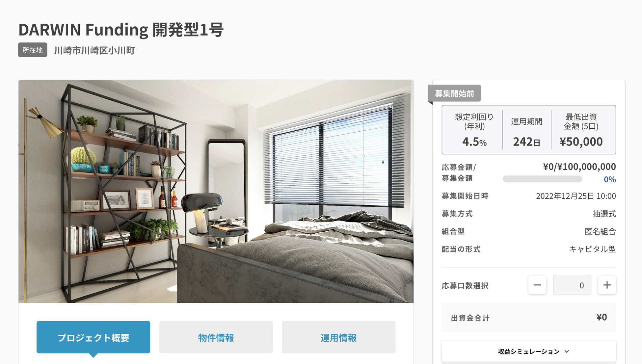Expand the 収益シミュレーション chevron arrow
Screen dimensions: 642x364
tap(567, 351)
